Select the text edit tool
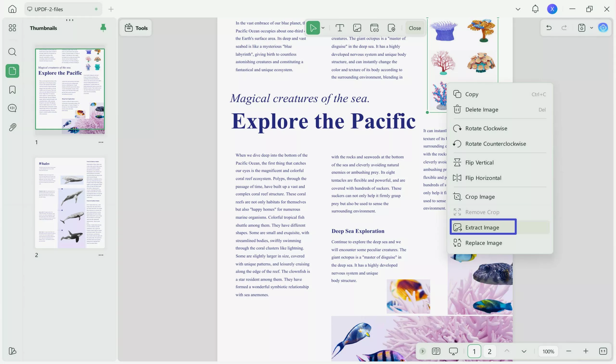This screenshot has height=364, width=616. (340, 28)
